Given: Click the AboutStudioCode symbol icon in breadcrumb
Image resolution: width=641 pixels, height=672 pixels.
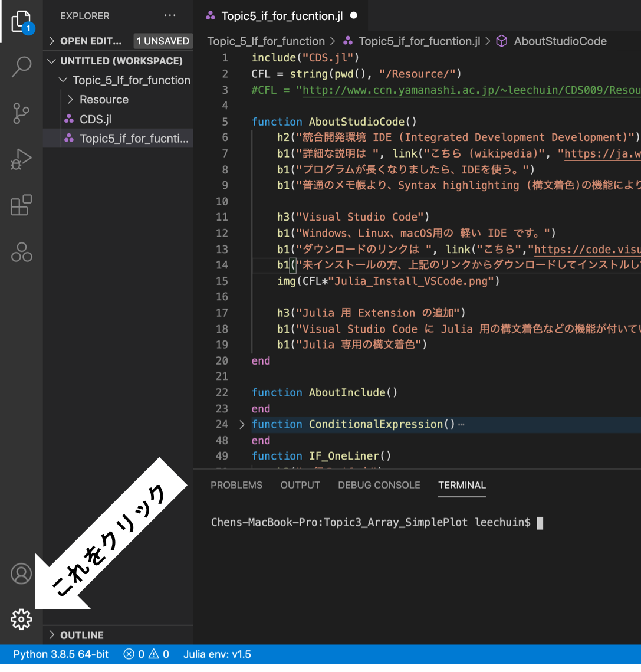Looking at the screenshot, I should pos(502,41).
